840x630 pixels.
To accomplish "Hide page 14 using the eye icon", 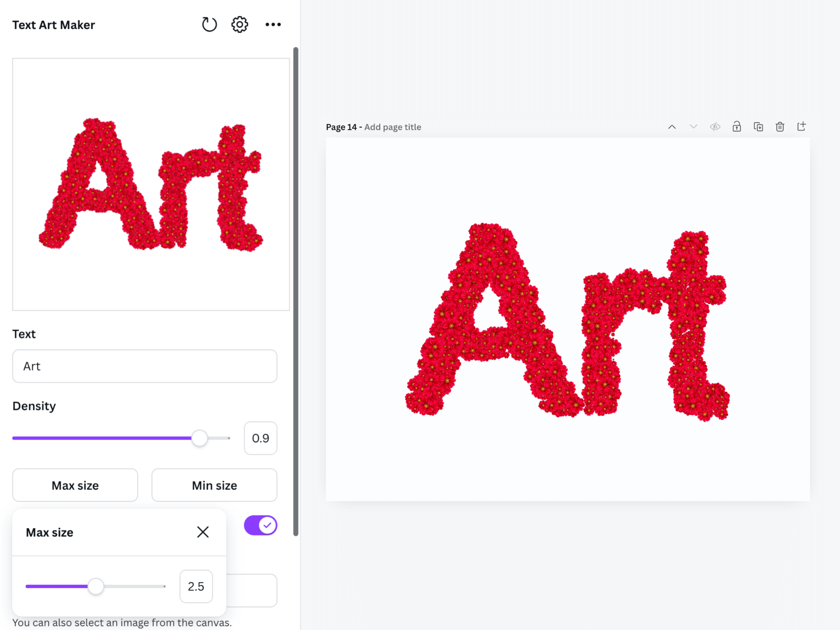I will tap(715, 127).
